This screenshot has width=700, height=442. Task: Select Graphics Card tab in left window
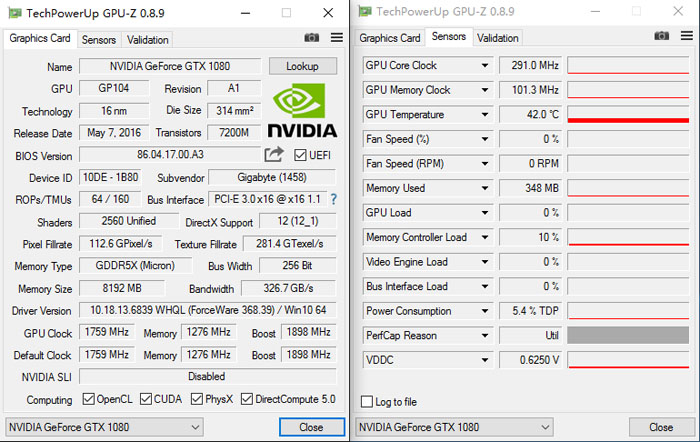click(40, 38)
